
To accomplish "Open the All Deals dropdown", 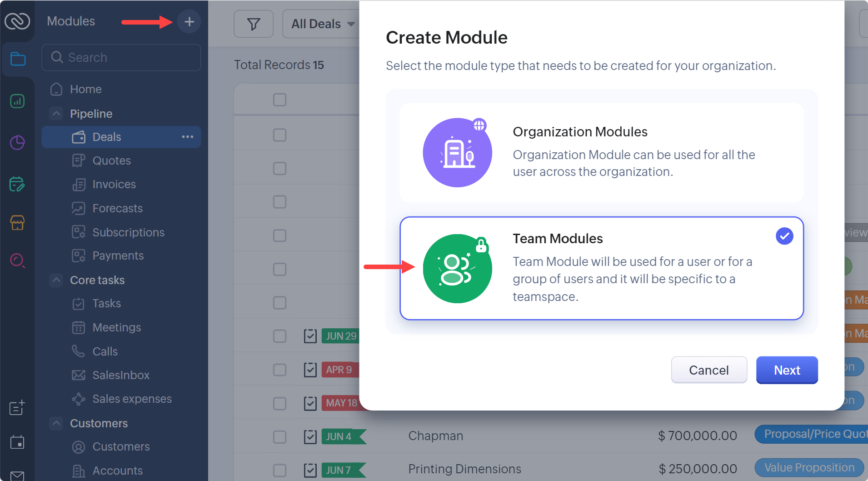I will 321,24.
